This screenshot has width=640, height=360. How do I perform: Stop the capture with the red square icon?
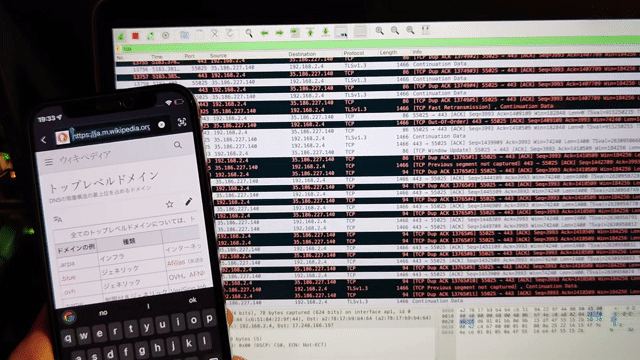click(135, 36)
